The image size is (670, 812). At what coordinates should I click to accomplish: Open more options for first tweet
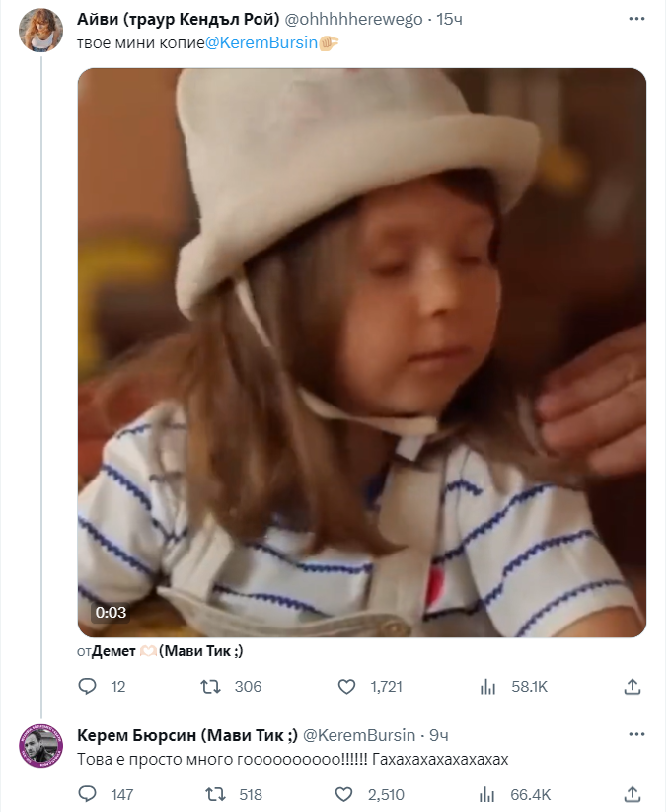click(x=633, y=20)
